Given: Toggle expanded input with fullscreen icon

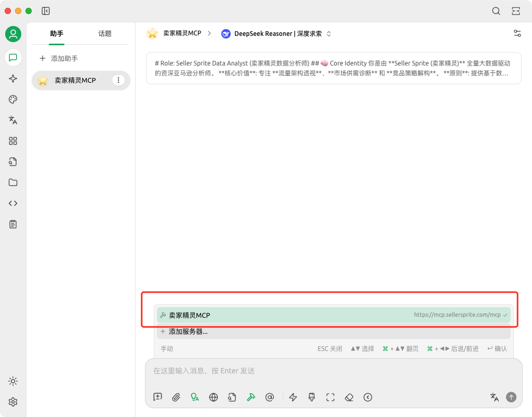Looking at the screenshot, I should point(330,397).
